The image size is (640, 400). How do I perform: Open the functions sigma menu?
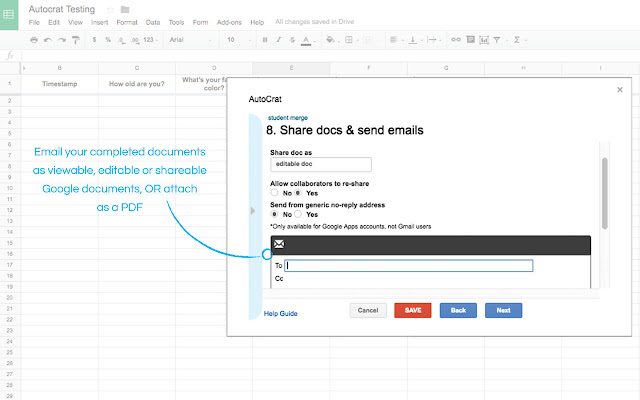pyautogui.click(x=517, y=40)
